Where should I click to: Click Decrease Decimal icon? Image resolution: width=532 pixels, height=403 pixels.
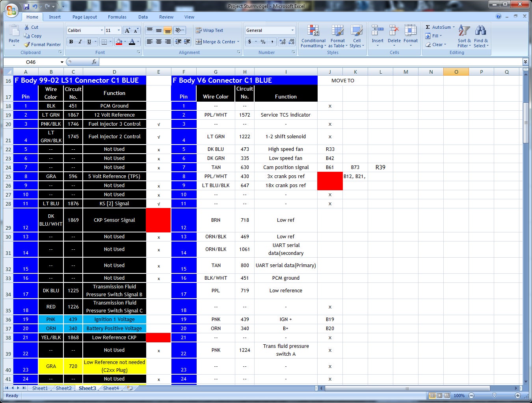[292, 42]
